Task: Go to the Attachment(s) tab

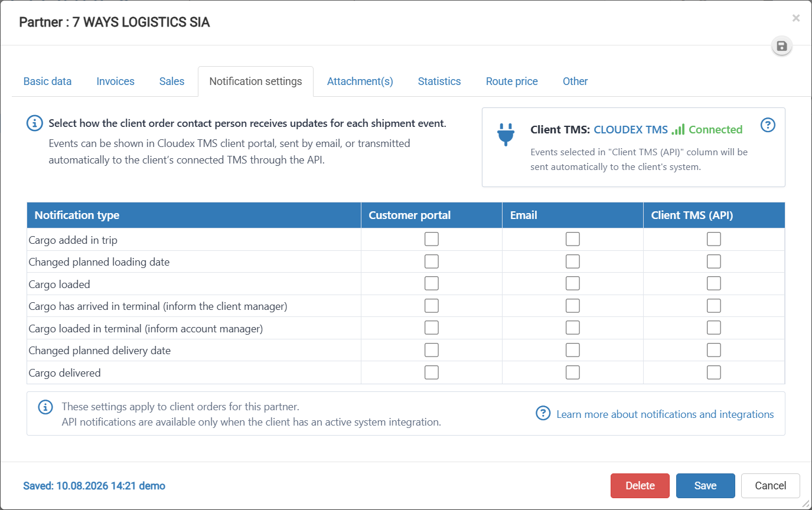Action: (360, 81)
